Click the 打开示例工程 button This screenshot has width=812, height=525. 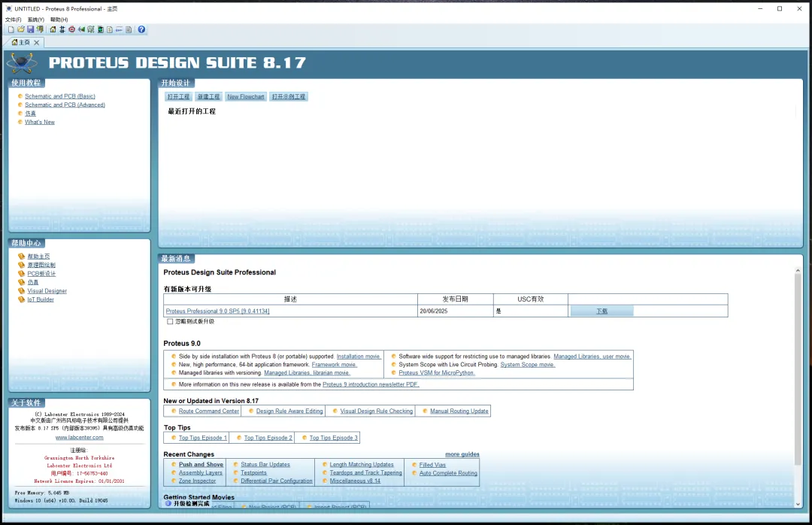click(x=289, y=96)
